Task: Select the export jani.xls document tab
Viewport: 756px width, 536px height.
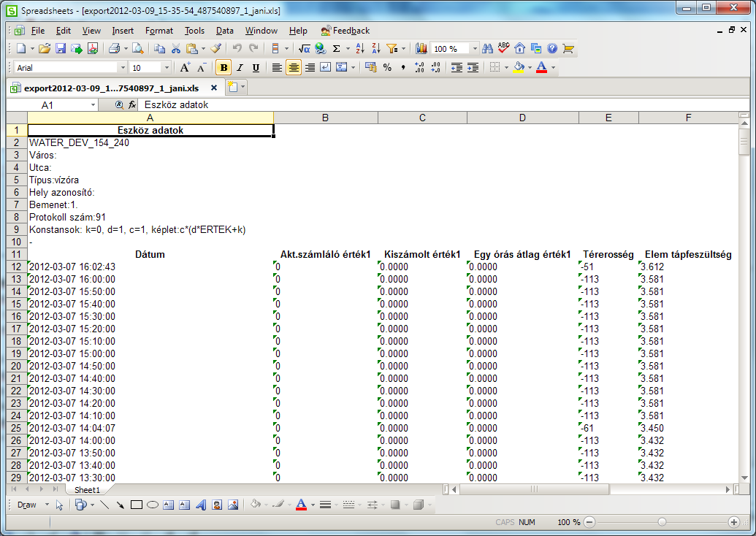Action: [x=111, y=88]
